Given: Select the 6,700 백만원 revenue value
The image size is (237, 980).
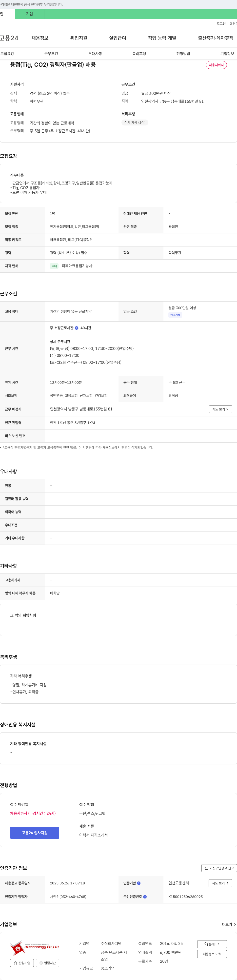Looking at the screenshot, I should tap(171, 952).
